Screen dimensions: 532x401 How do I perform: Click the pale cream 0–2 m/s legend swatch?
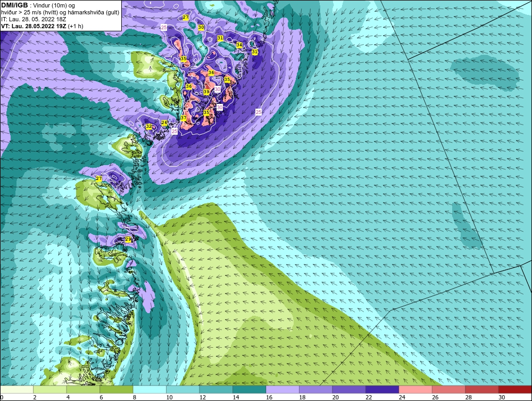[16, 389]
